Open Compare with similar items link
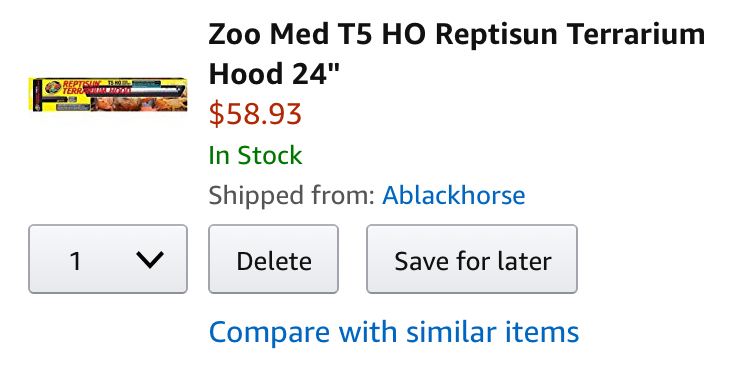Image resolution: width=750 pixels, height=385 pixels. pos(394,332)
